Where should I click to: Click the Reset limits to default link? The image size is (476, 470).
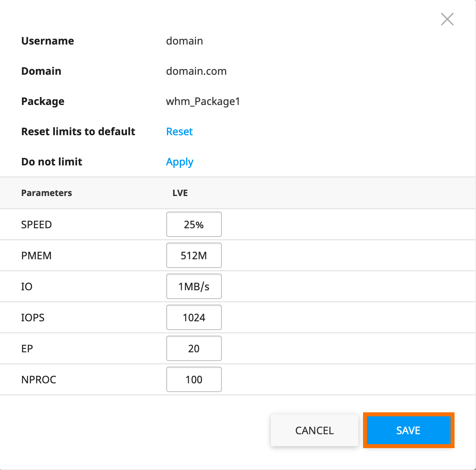point(179,132)
